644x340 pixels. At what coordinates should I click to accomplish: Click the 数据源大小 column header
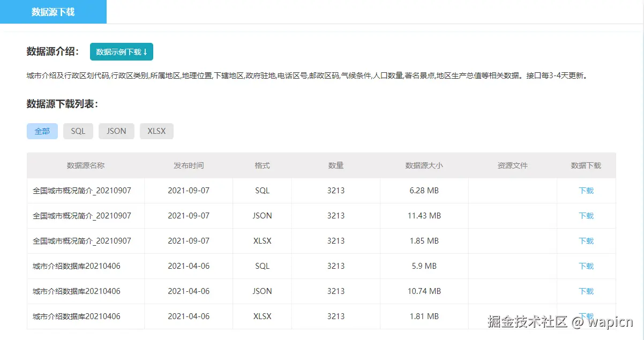424,165
